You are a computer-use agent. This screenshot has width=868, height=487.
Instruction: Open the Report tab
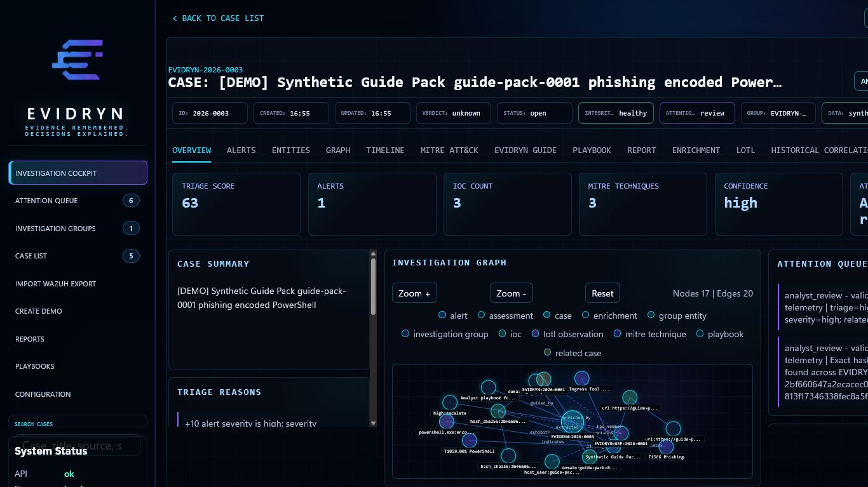click(x=642, y=150)
